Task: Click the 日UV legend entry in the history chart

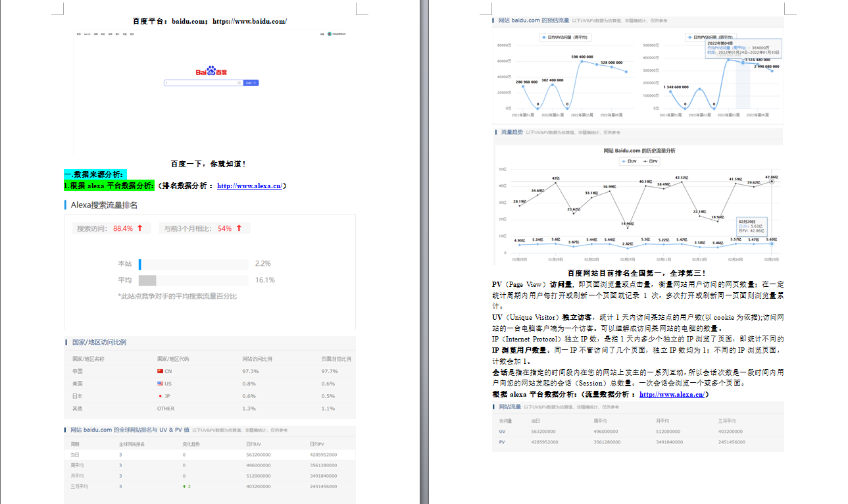Action: tap(630, 161)
